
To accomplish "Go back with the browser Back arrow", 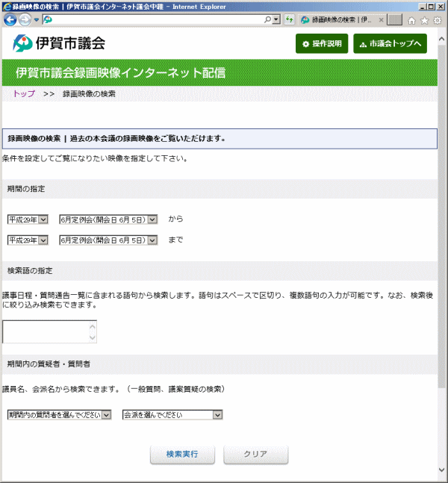I will pyautogui.click(x=10, y=20).
